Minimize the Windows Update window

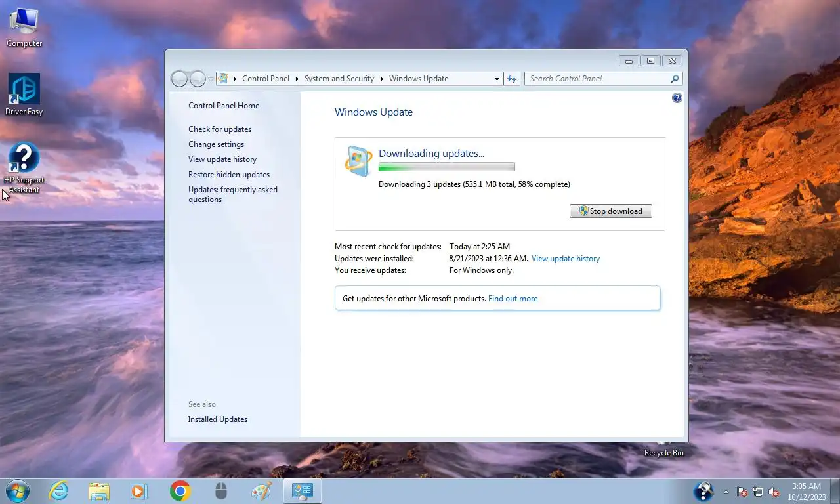[x=629, y=61]
